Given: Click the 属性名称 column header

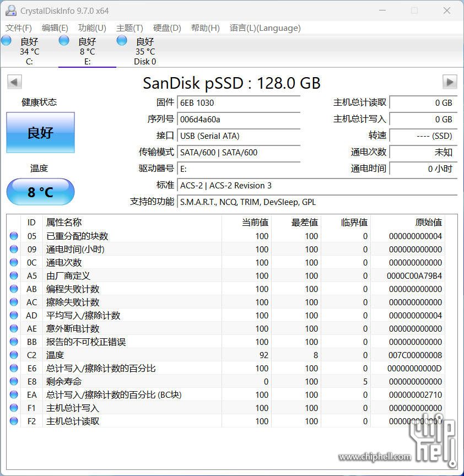Looking at the screenshot, I should coord(132,222).
